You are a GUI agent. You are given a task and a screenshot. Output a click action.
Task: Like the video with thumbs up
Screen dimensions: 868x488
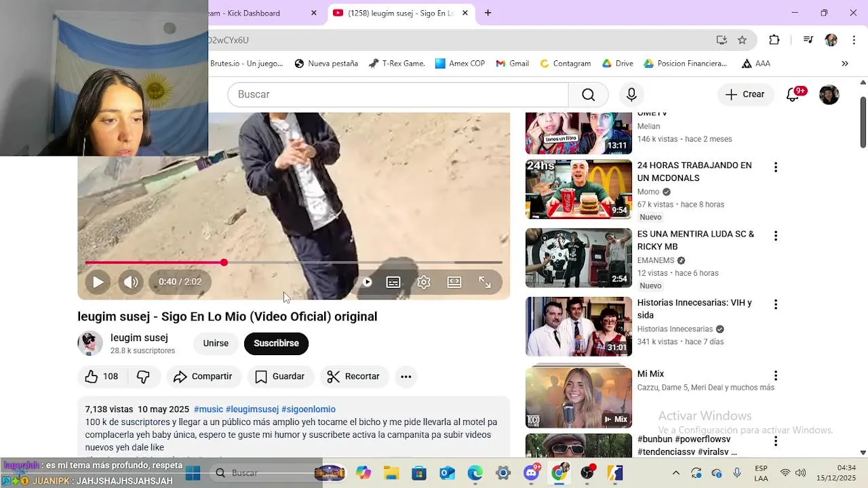point(102,376)
